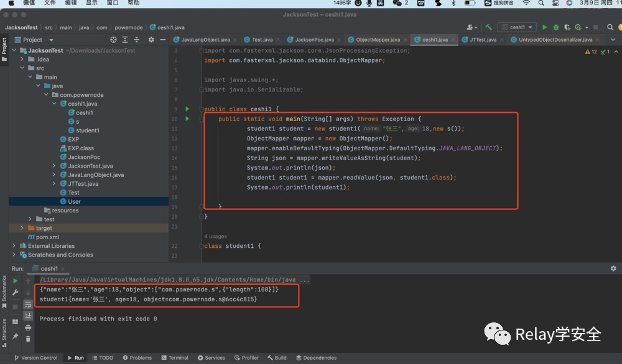Open the 帮助 menu

tap(133, 3)
